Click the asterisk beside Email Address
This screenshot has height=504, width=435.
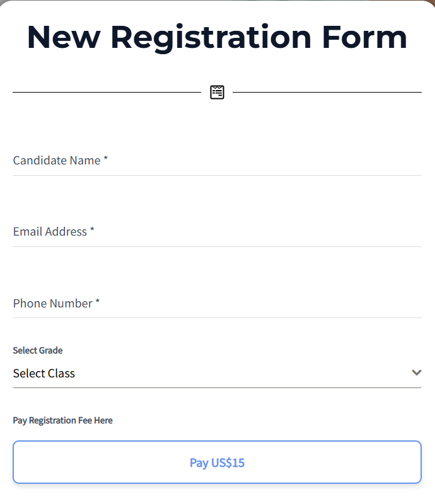[92, 231]
